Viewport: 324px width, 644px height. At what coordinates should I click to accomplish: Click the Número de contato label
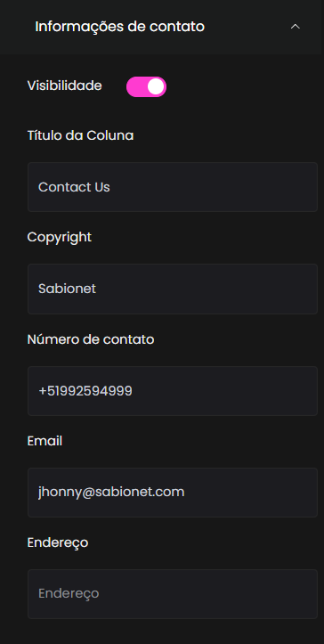[91, 339]
